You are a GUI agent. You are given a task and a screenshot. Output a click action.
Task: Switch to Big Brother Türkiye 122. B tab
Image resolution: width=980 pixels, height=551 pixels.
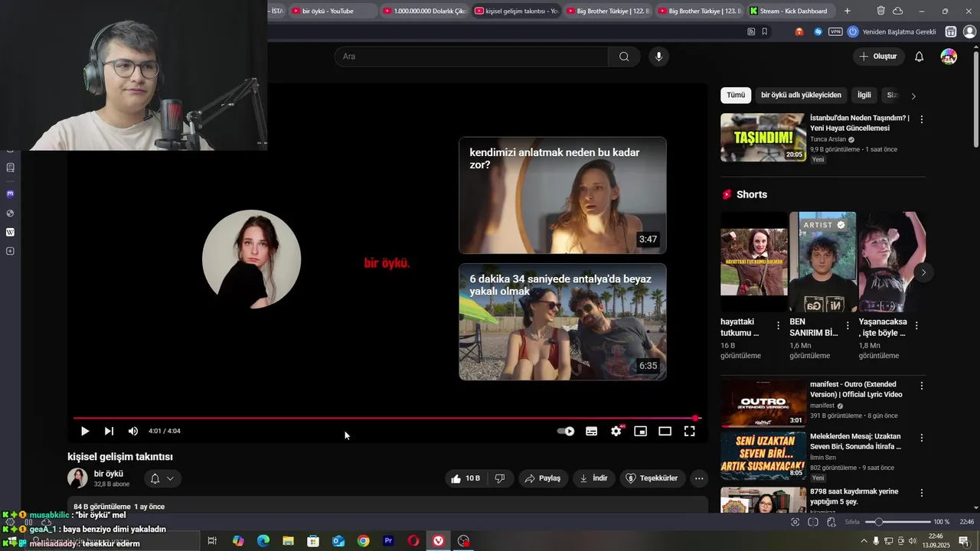(607, 11)
